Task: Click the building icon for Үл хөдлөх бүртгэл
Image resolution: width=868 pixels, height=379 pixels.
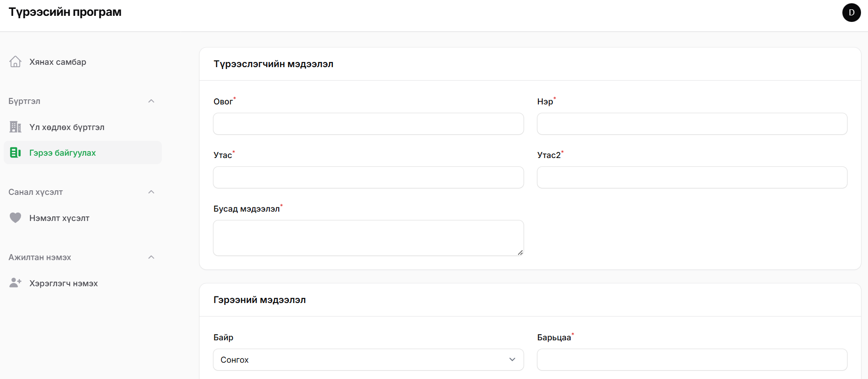Action: tap(15, 127)
